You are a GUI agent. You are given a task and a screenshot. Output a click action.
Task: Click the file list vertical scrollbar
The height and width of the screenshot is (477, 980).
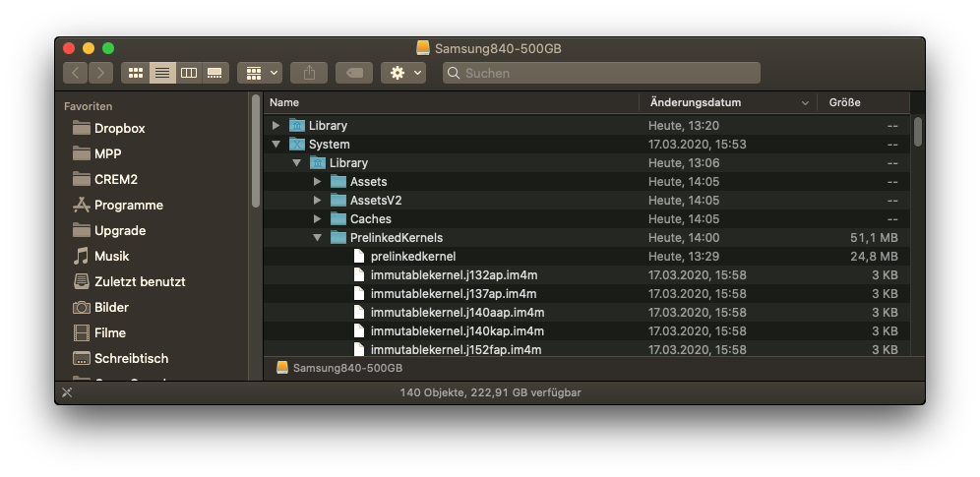(x=917, y=133)
